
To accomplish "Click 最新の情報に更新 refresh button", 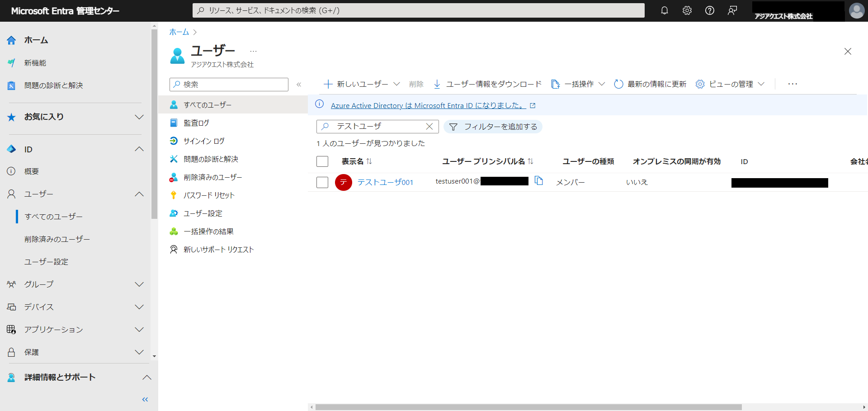I will coord(650,84).
